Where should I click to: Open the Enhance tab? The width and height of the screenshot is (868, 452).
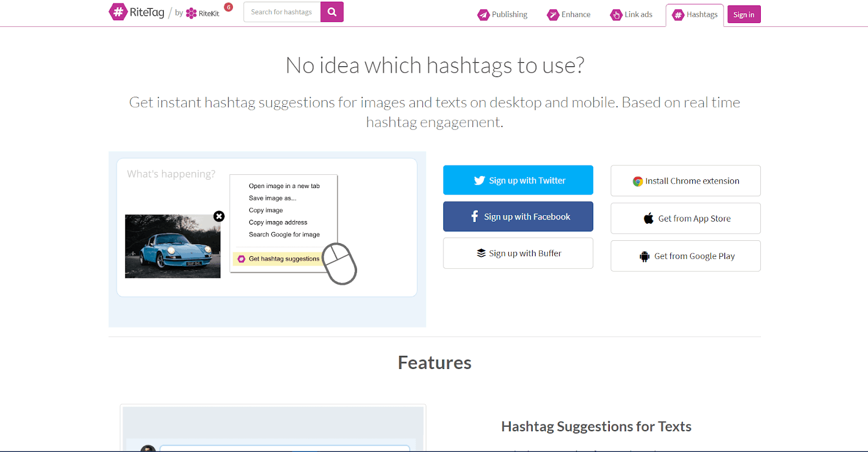tap(569, 15)
